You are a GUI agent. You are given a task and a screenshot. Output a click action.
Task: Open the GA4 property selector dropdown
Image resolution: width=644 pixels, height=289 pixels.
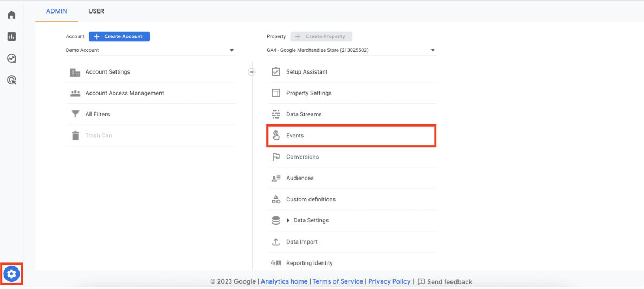352,50
